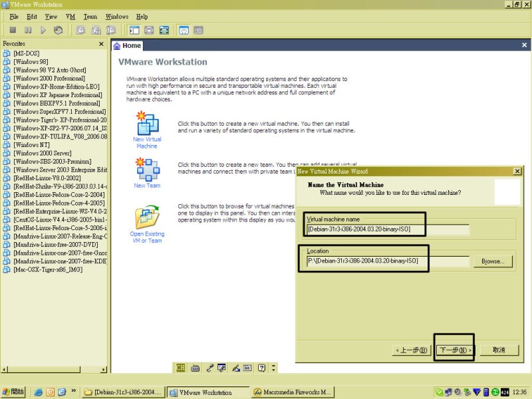Click the Browse... button in the wizard
532x399 pixels.
[493, 261]
